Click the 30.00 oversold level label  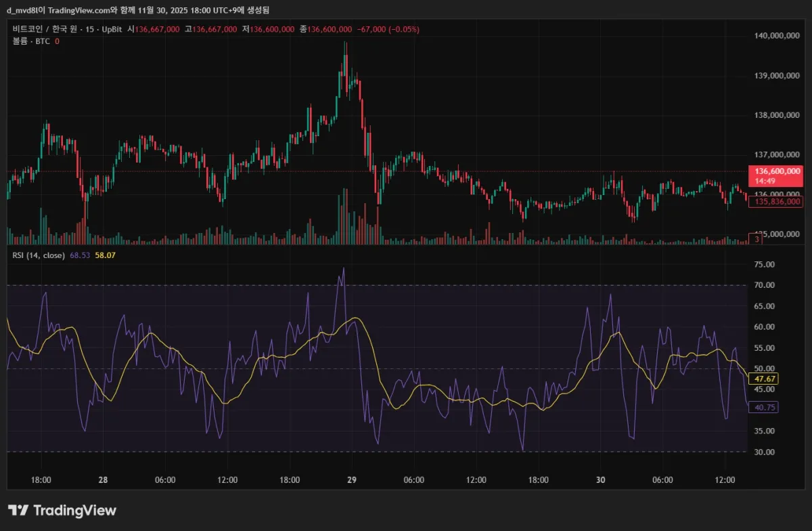[x=766, y=452]
